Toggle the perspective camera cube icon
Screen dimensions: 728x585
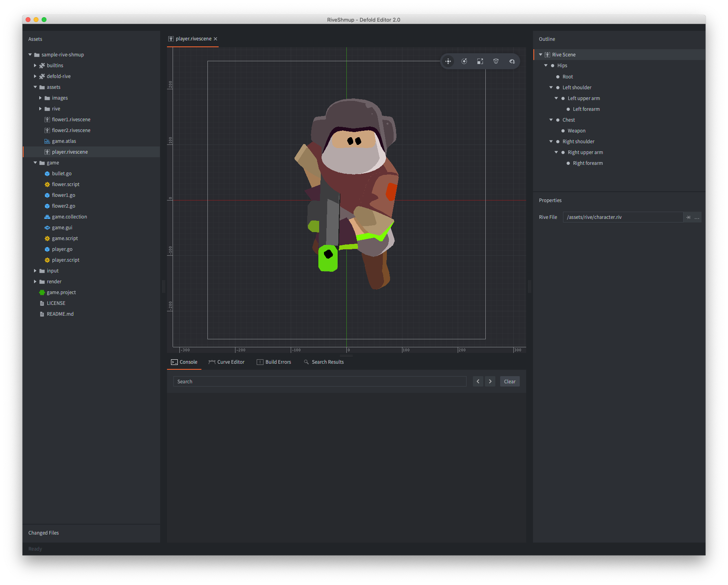(x=496, y=61)
